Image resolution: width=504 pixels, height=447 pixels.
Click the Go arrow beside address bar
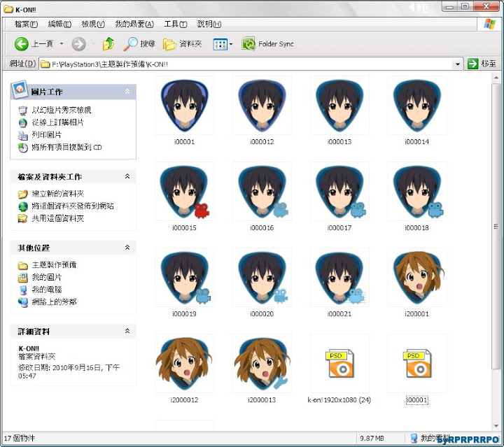[x=473, y=64]
